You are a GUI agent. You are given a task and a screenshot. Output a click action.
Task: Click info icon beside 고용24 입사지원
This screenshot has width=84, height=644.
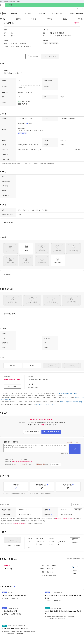[73, 485]
